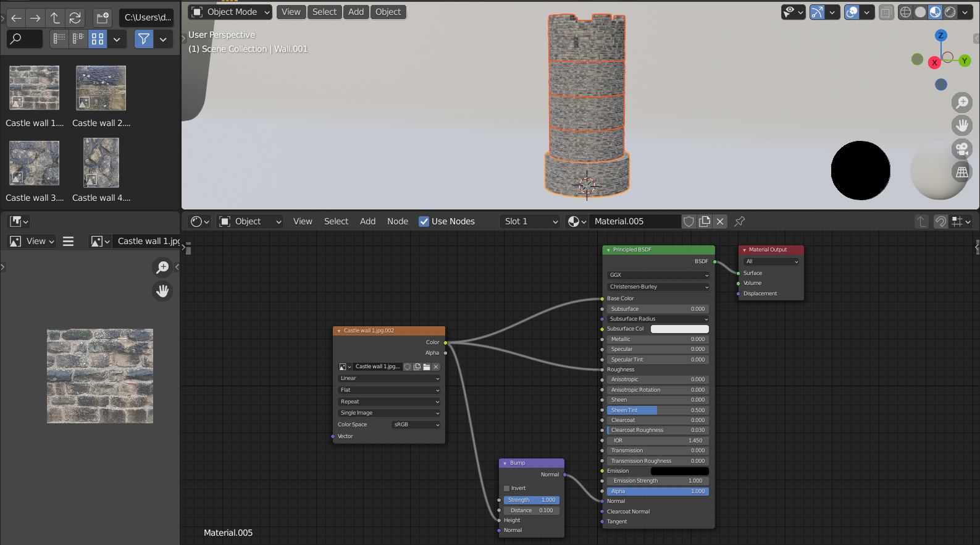Toggle the file browser filter button
The width and height of the screenshot is (980, 545).
[x=144, y=39]
